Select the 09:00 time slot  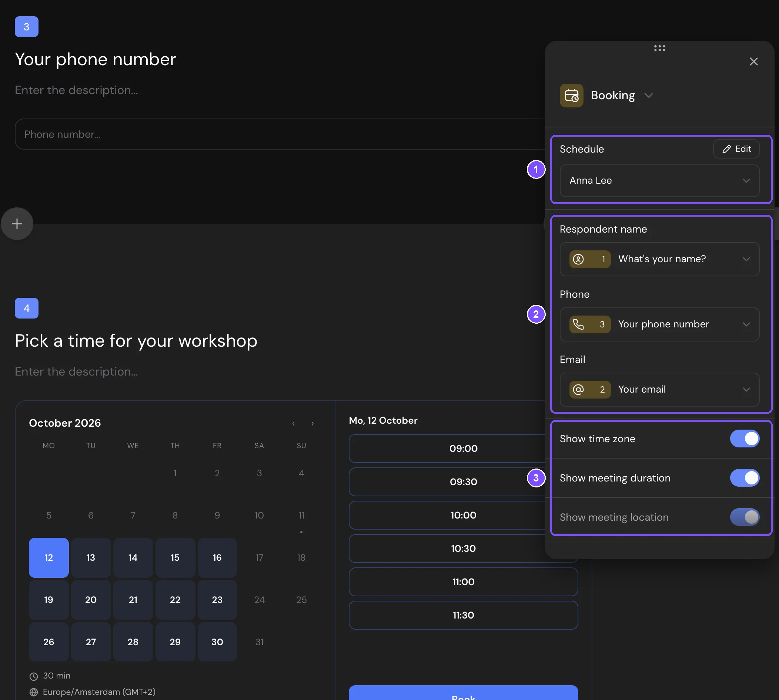463,449
